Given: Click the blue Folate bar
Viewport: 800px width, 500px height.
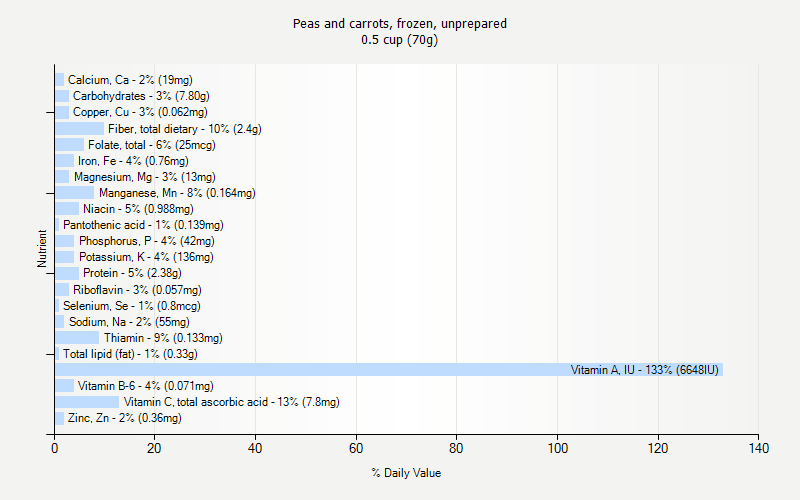Looking at the screenshot, I should [x=69, y=145].
